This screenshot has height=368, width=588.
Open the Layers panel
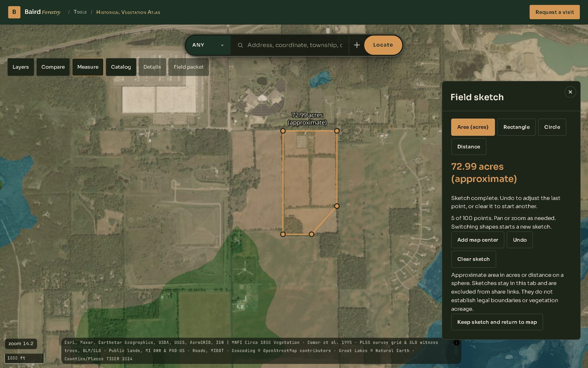[x=21, y=67]
